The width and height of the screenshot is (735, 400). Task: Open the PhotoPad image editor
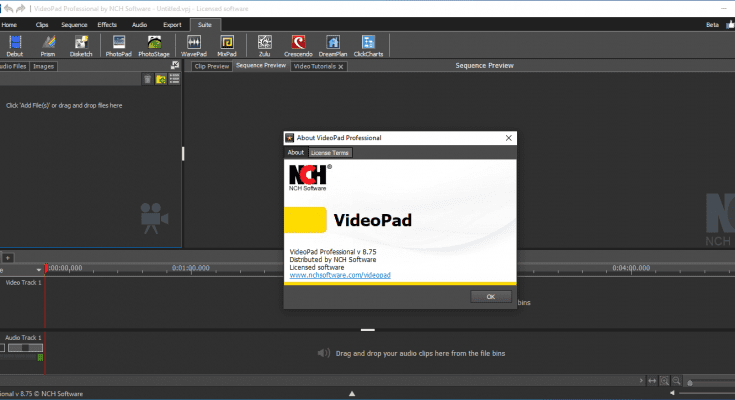pos(119,44)
